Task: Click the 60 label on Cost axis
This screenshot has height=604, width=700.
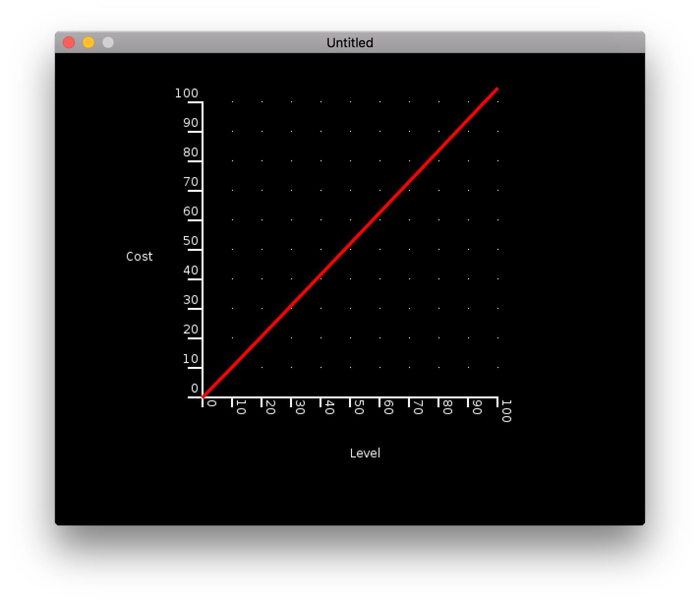Action: pos(191,211)
